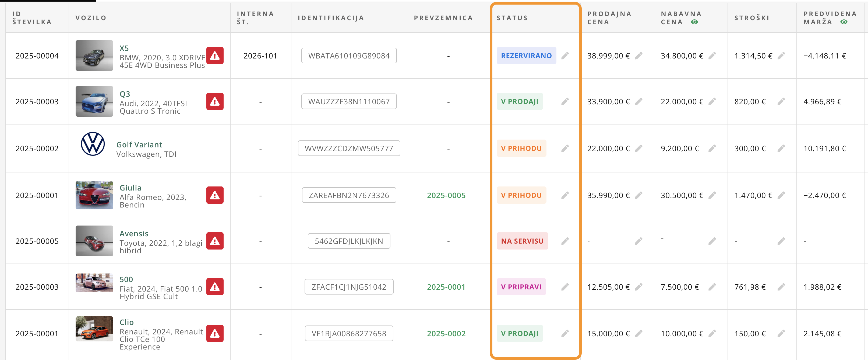
Task: Click the WBATA610109G89084 identification field
Action: (x=349, y=56)
